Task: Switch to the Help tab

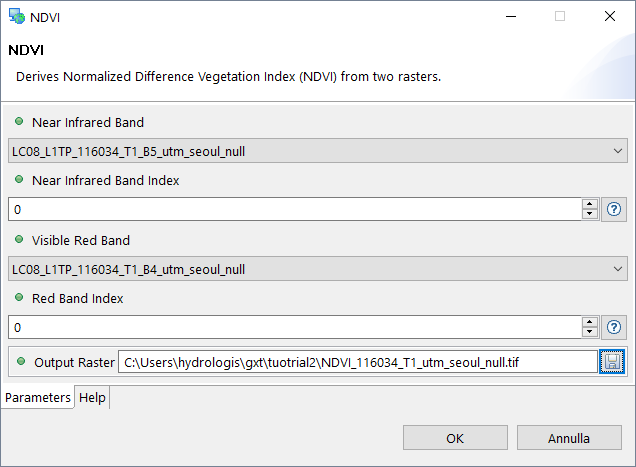Action: [92, 398]
